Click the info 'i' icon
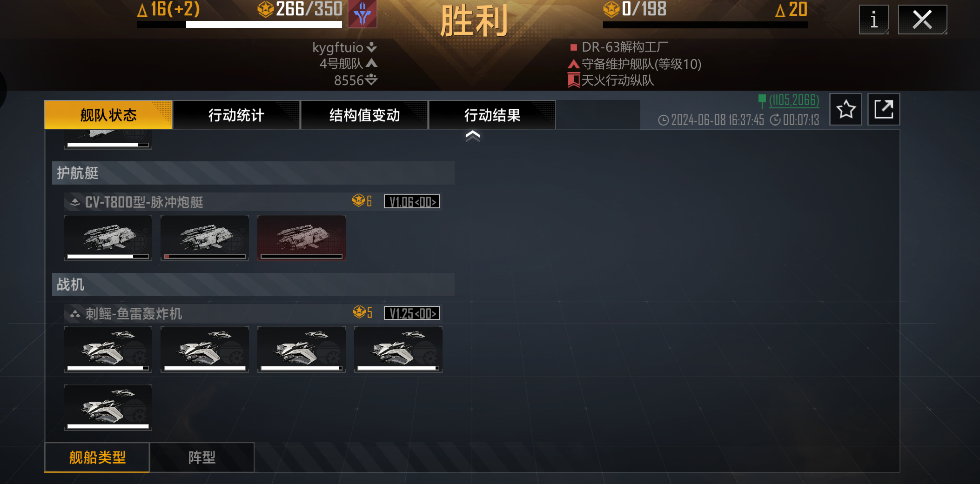This screenshot has width=980, height=484. 873,20
